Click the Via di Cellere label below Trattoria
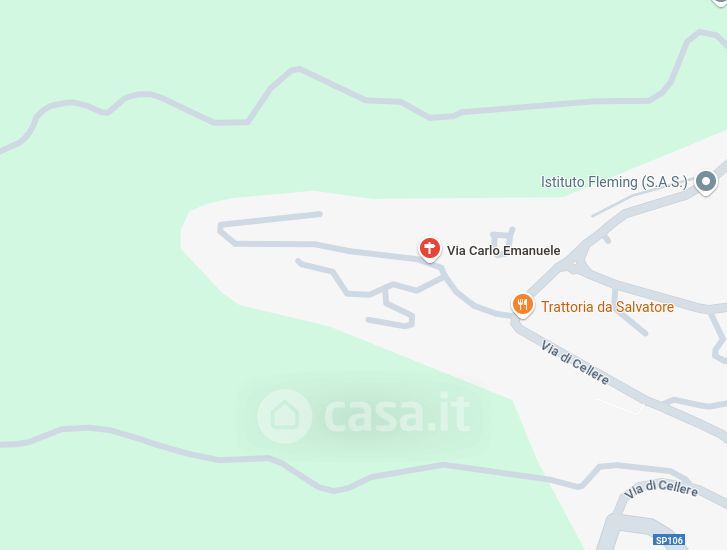This screenshot has width=727, height=550. click(x=575, y=363)
